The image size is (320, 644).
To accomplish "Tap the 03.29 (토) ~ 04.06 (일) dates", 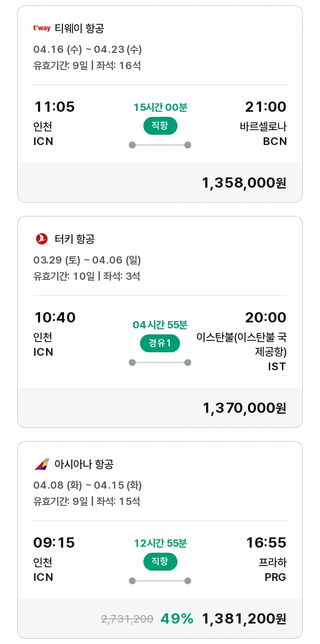I will (x=87, y=260).
